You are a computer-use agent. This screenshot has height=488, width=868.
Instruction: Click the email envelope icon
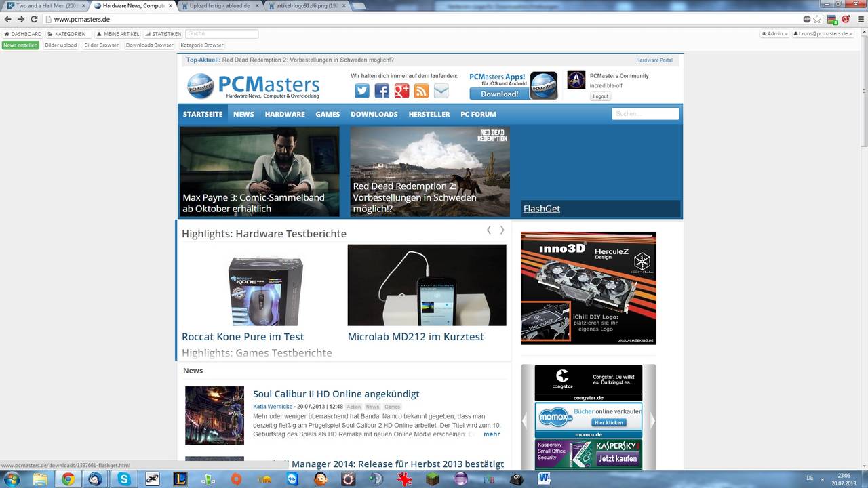(x=441, y=91)
